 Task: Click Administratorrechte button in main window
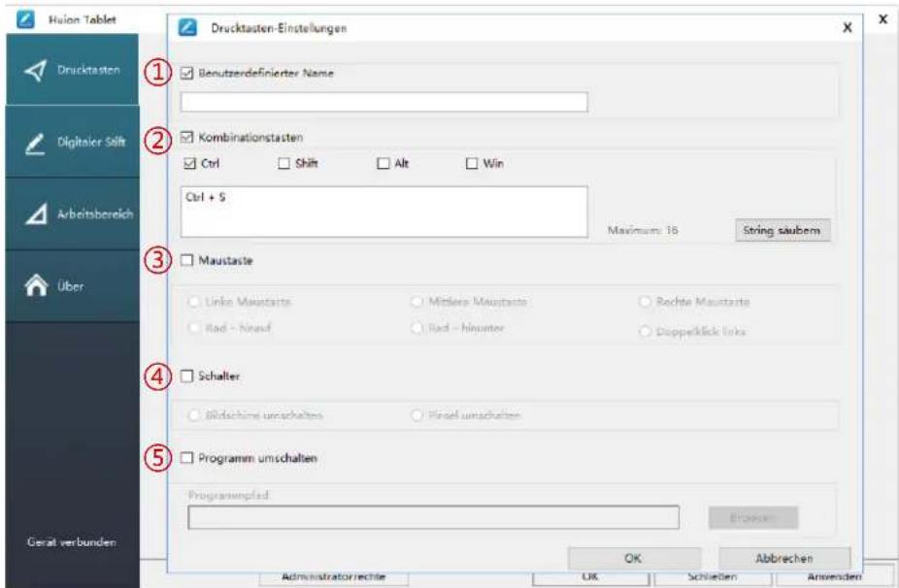pos(334,577)
